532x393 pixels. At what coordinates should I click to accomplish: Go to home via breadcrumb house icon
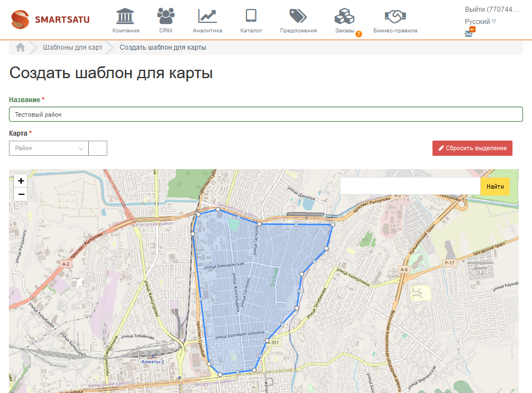[x=21, y=47]
